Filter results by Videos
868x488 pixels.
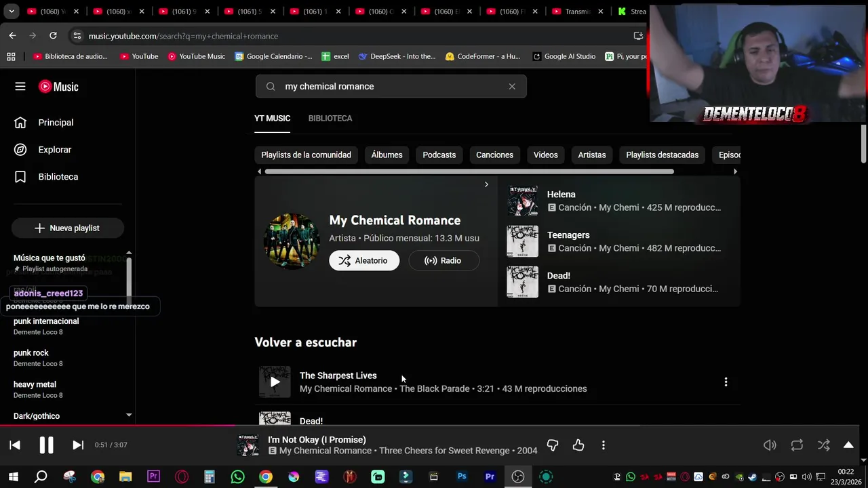point(545,155)
